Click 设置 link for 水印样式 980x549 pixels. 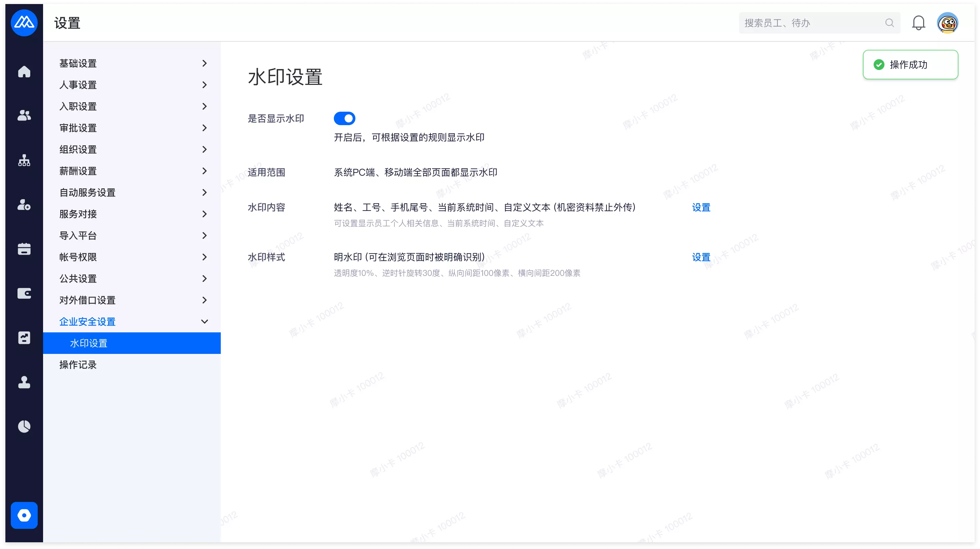pos(701,257)
